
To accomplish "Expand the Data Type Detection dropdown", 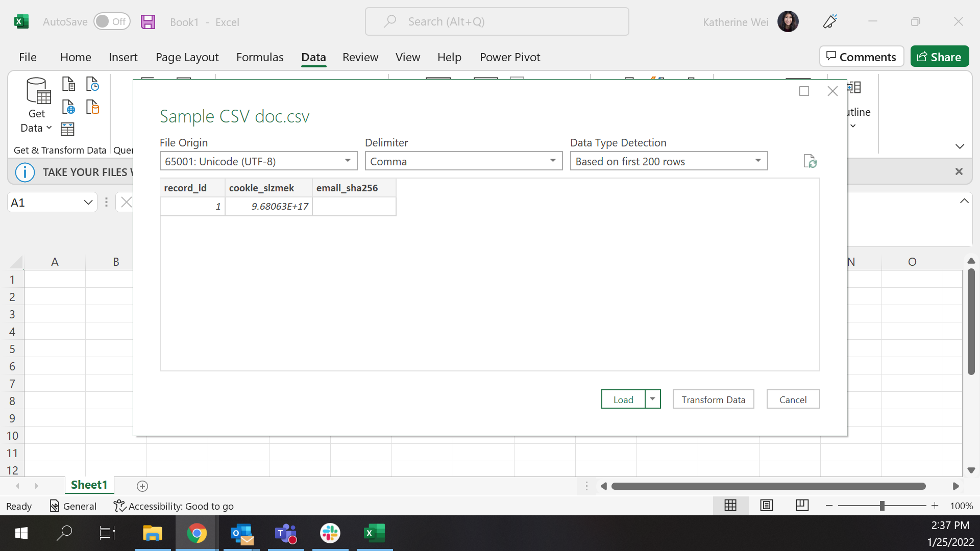I will point(758,161).
